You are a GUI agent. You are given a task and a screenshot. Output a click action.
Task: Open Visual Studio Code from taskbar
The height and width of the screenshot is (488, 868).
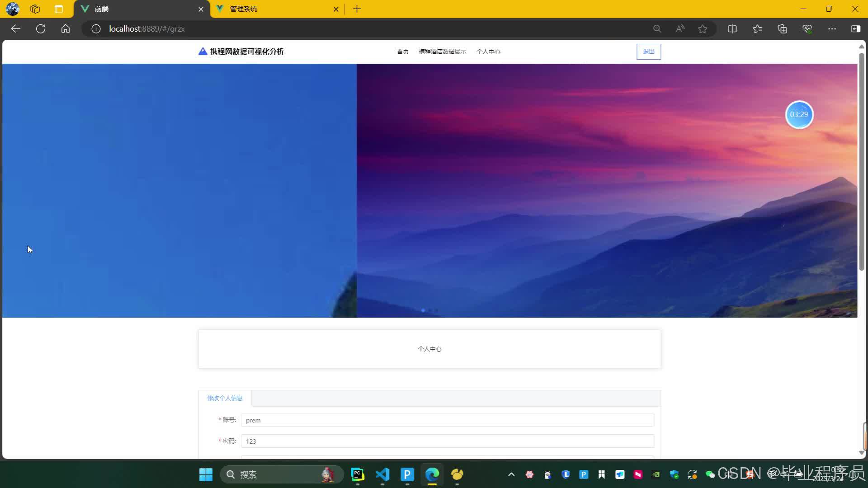[382, 474]
